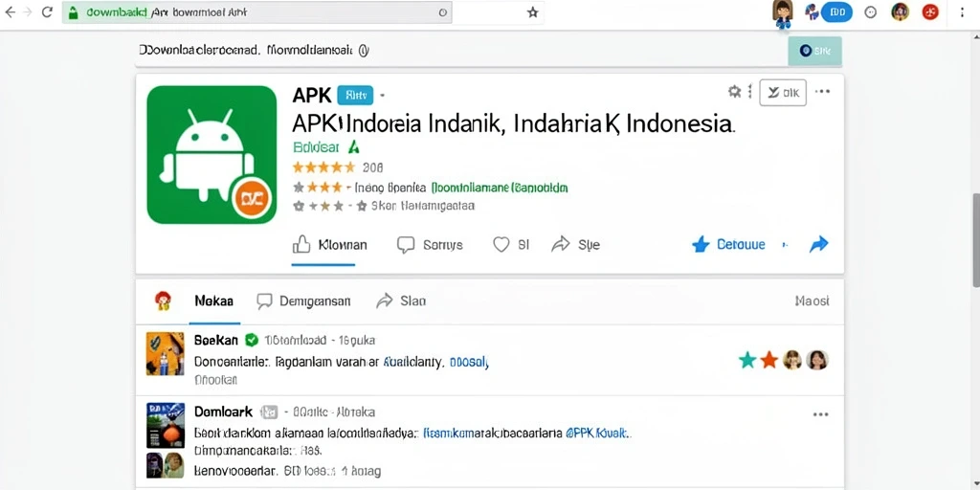The image size is (980, 490).
Task: Click the blue @PPK link in Domloark post
Action: (x=599, y=433)
